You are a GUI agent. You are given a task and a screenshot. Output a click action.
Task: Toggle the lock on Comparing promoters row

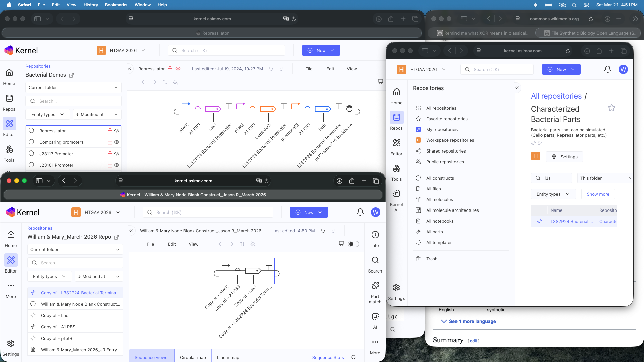110,142
